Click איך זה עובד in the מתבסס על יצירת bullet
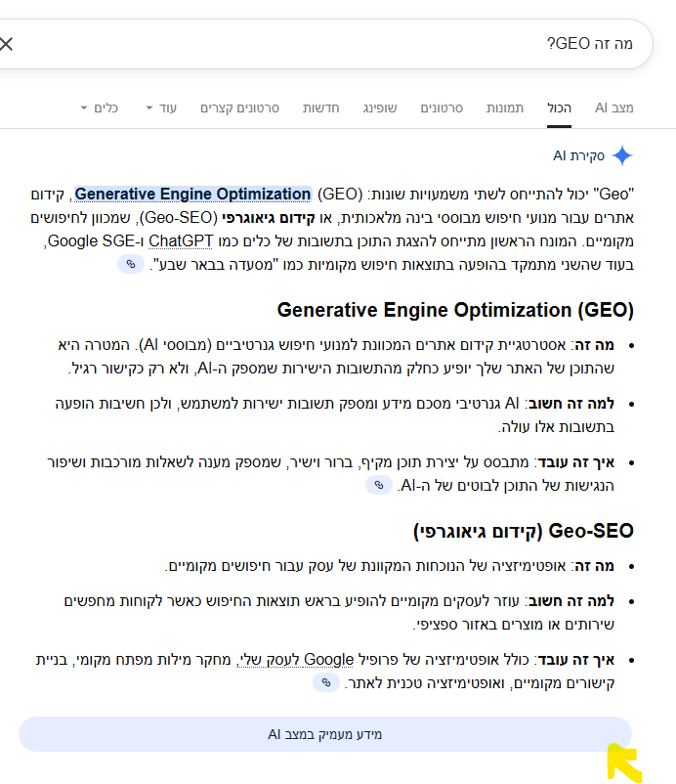676x784 pixels. (575, 462)
